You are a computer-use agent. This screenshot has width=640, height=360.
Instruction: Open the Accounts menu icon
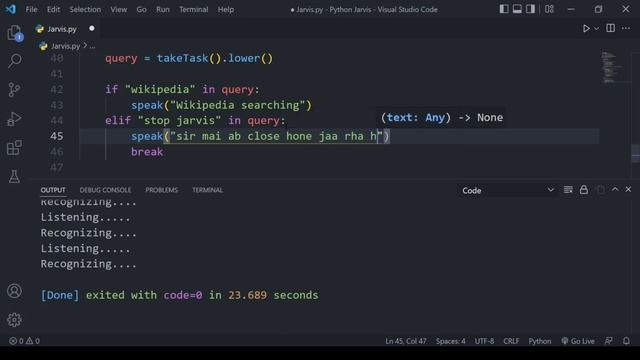(14, 291)
